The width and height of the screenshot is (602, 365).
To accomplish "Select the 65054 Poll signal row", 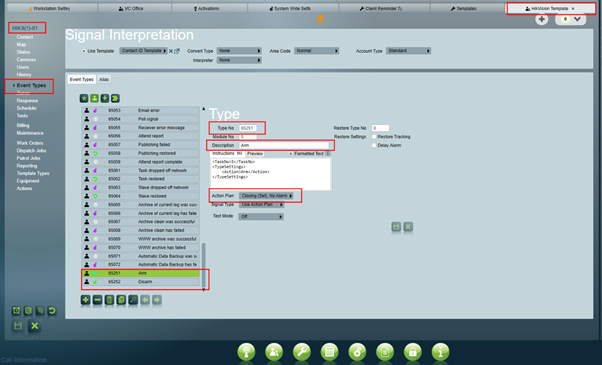I will pyautogui.click(x=141, y=119).
